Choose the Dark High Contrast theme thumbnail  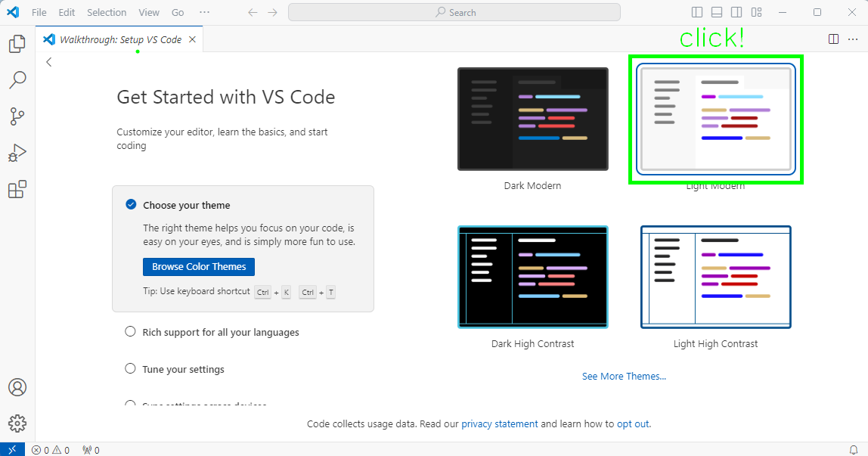(x=533, y=277)
